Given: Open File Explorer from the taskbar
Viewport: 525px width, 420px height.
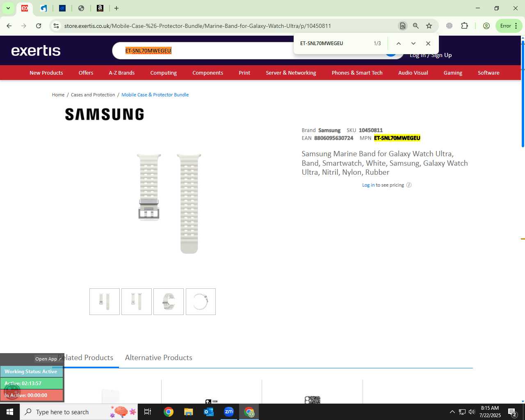Looking at the screenshot, I should coord(188,412).
